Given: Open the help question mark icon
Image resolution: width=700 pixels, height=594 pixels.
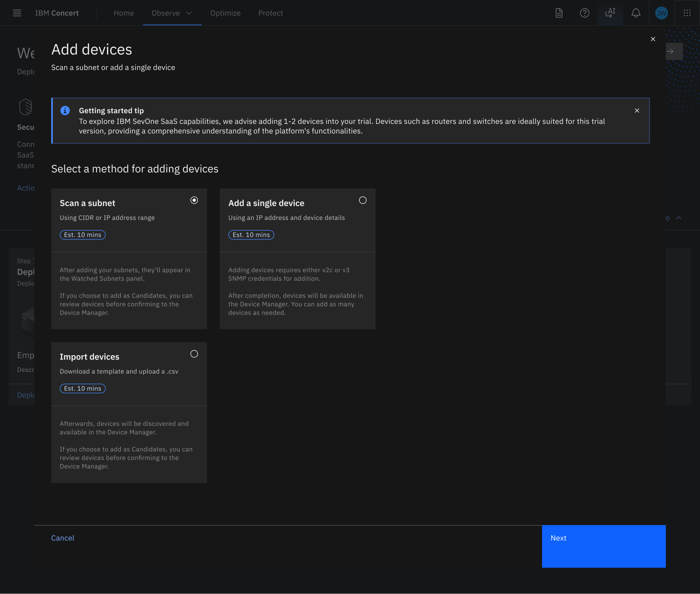Looking at the screenshot, I should [584, 13].
